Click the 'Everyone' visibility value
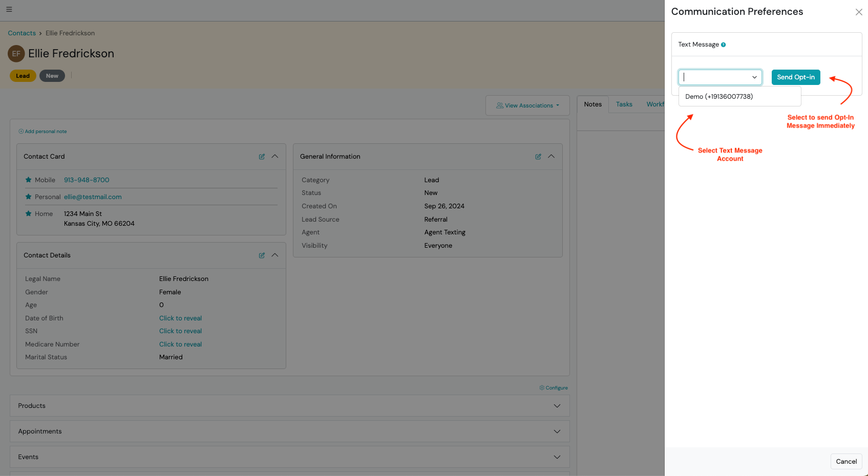Image resolution: width=868 pixels, height=476 pixels. coord(438,246)
